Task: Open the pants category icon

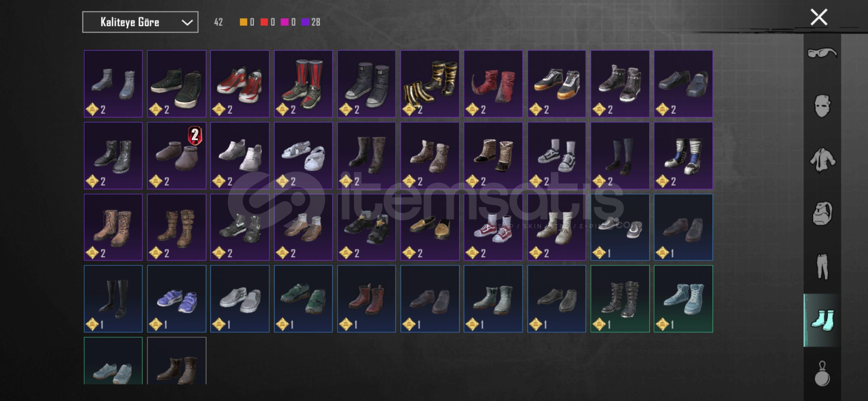Action: pos(822,267)
